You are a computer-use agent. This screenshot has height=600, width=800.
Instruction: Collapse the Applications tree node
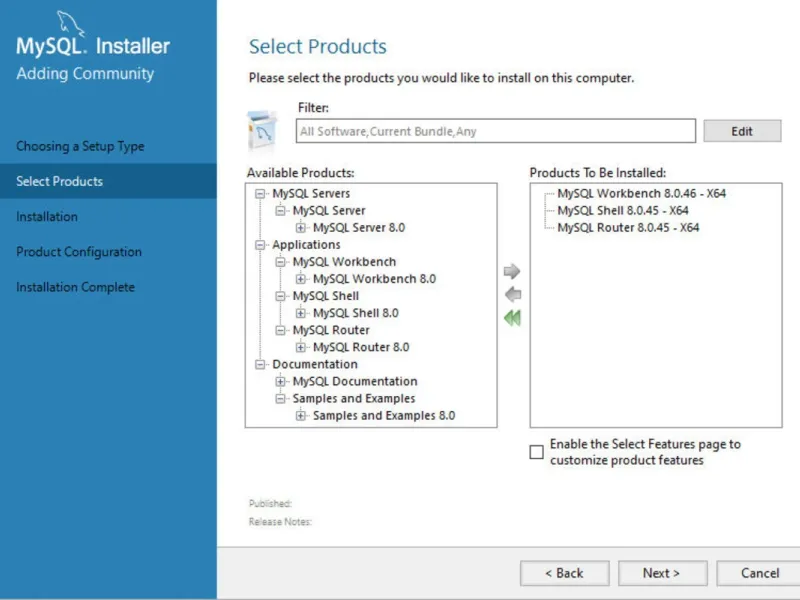[x=260, y=245]
